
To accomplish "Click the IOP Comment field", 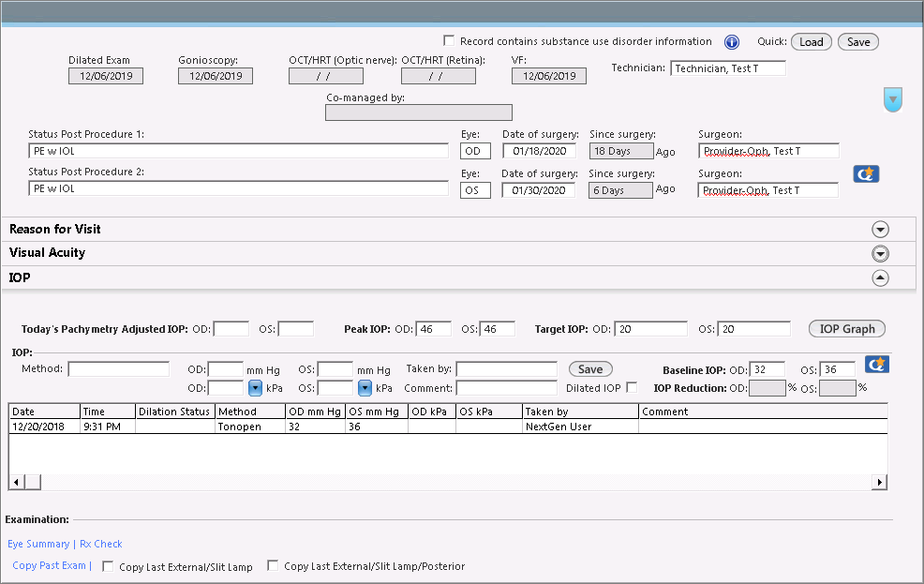I will click(x=507, y=388).
